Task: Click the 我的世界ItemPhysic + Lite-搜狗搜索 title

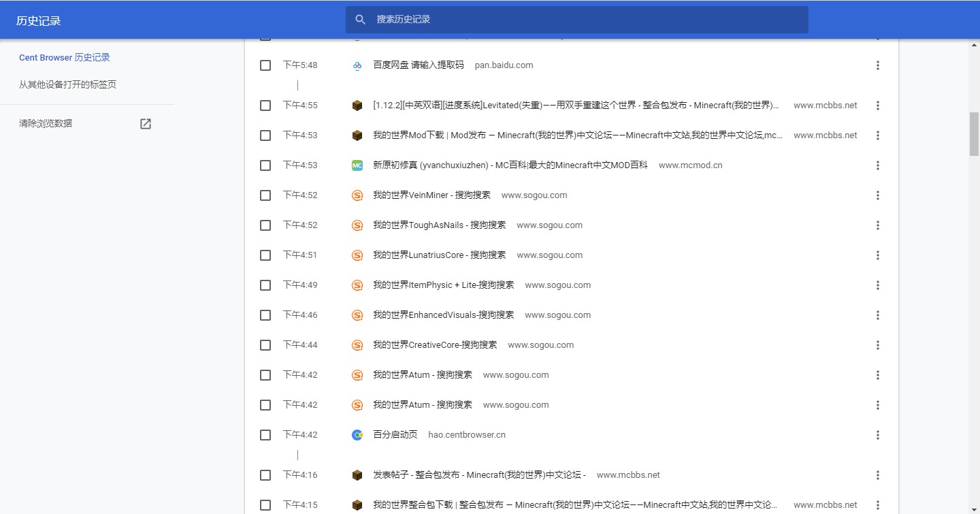Action: [x=444, y=285]
